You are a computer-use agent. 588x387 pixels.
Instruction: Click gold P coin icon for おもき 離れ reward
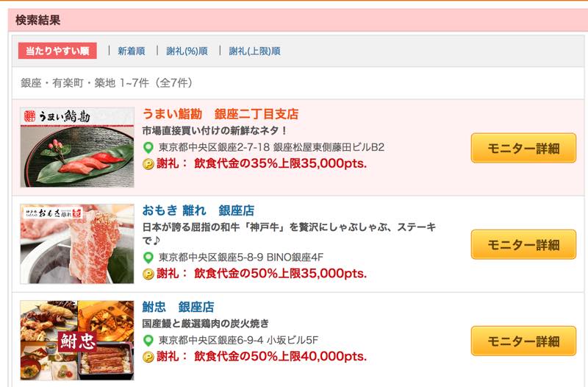click(x=148, y=274)
